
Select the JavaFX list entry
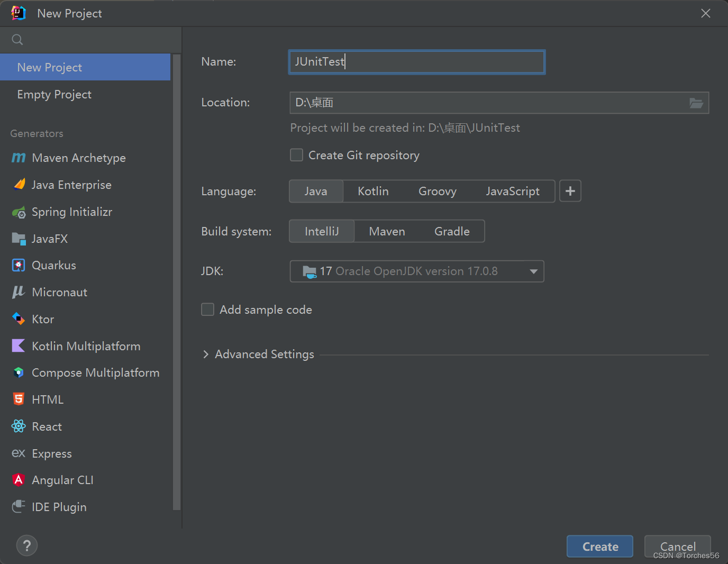pyautogui.click(x=85, y=239)
